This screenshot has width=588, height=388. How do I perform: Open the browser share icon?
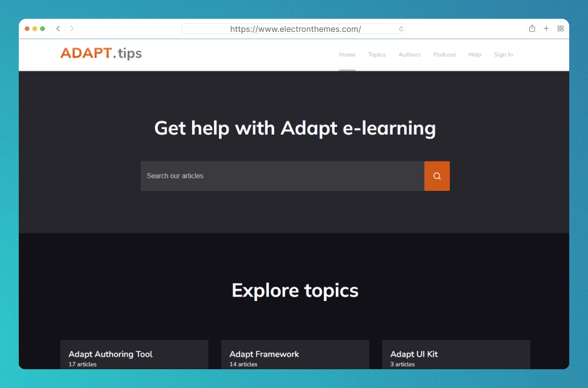[532, 29]
